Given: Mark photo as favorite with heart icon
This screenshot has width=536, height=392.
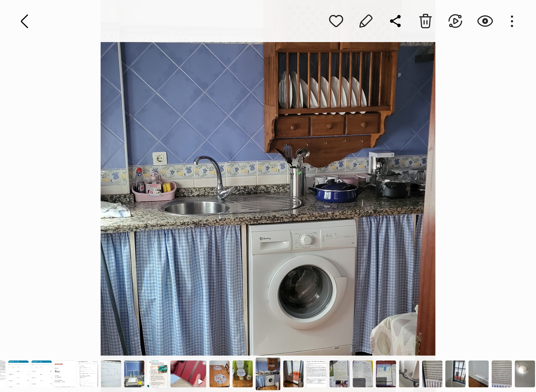Looking at the screenshot, I should point(336,21).
